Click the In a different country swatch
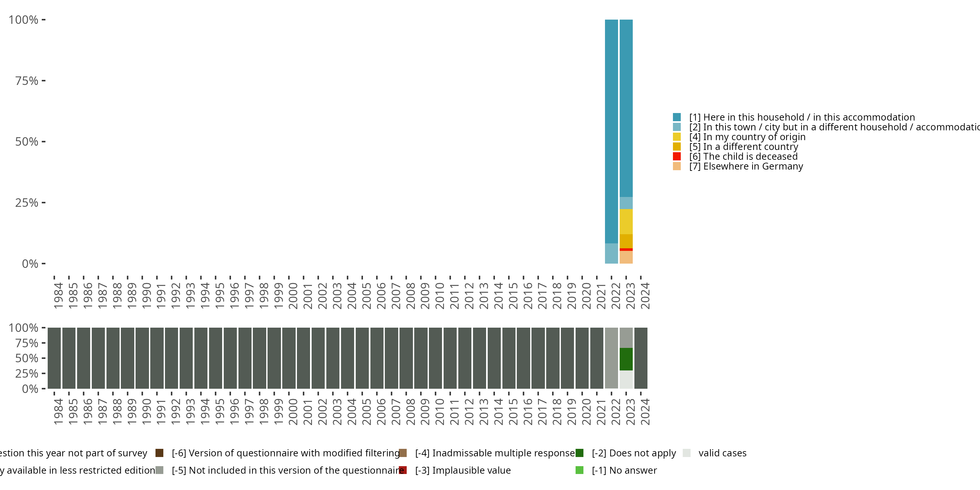Viewport: 980px width, 490px height. click(677, 146)
